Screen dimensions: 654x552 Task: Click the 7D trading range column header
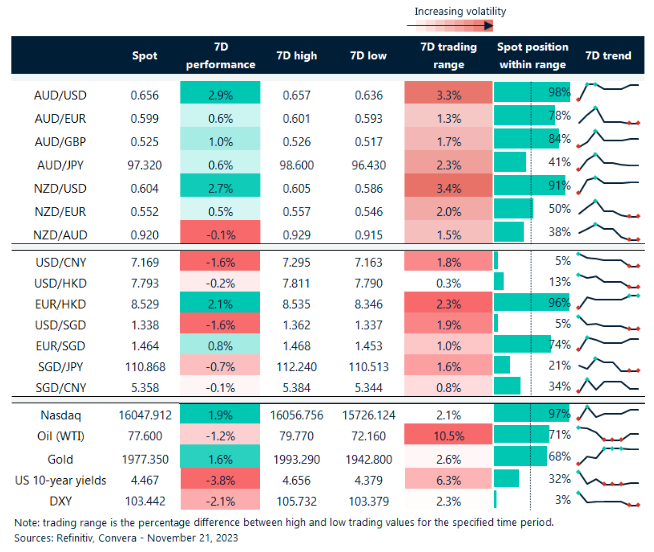point(442,56)
